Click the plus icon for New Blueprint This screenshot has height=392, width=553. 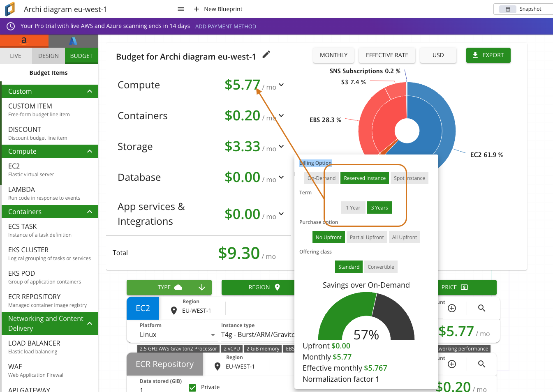197,9
